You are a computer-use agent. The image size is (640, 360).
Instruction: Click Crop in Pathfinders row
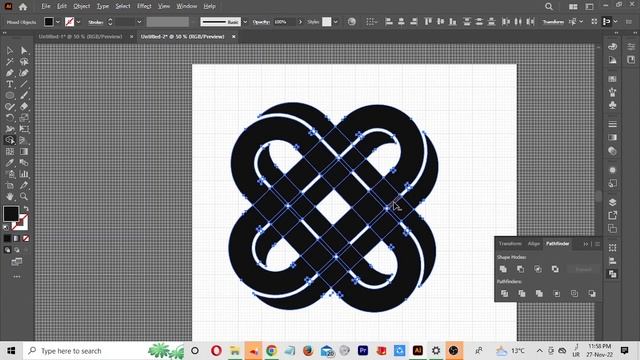coord(557,293)
